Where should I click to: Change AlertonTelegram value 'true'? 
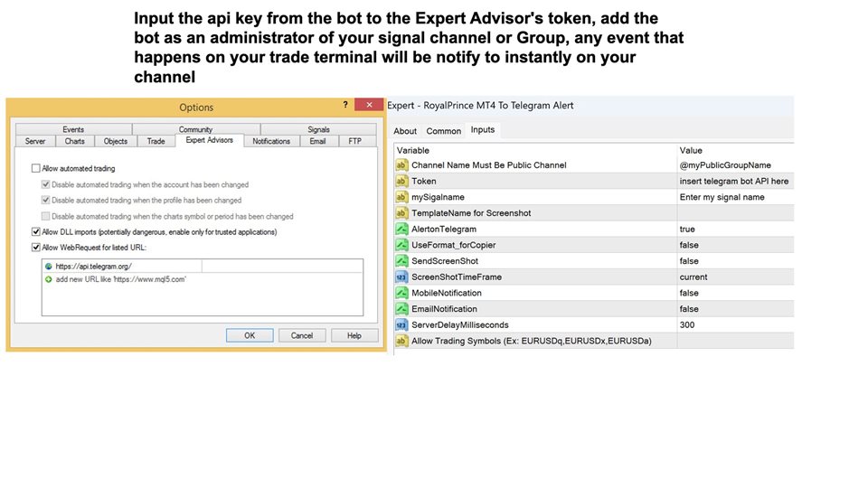tap(736, 229)
